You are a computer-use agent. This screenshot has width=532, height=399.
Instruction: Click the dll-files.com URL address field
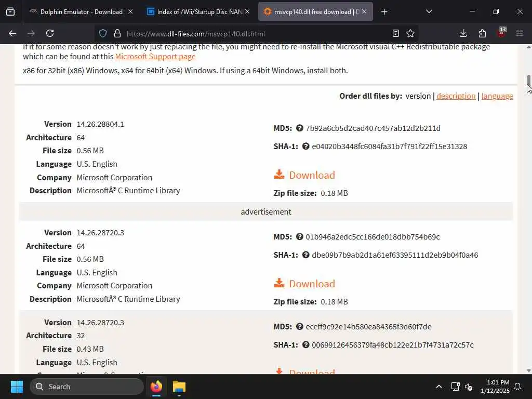(x=256, y=34)
